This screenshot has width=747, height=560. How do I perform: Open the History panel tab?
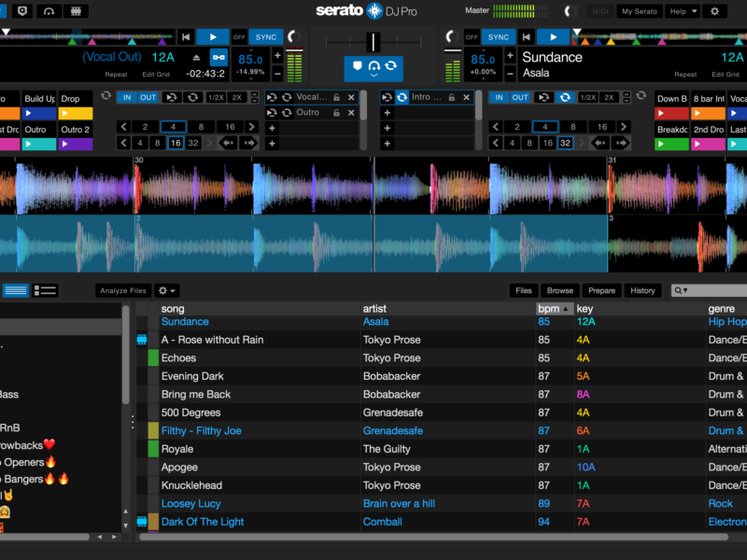642,291
